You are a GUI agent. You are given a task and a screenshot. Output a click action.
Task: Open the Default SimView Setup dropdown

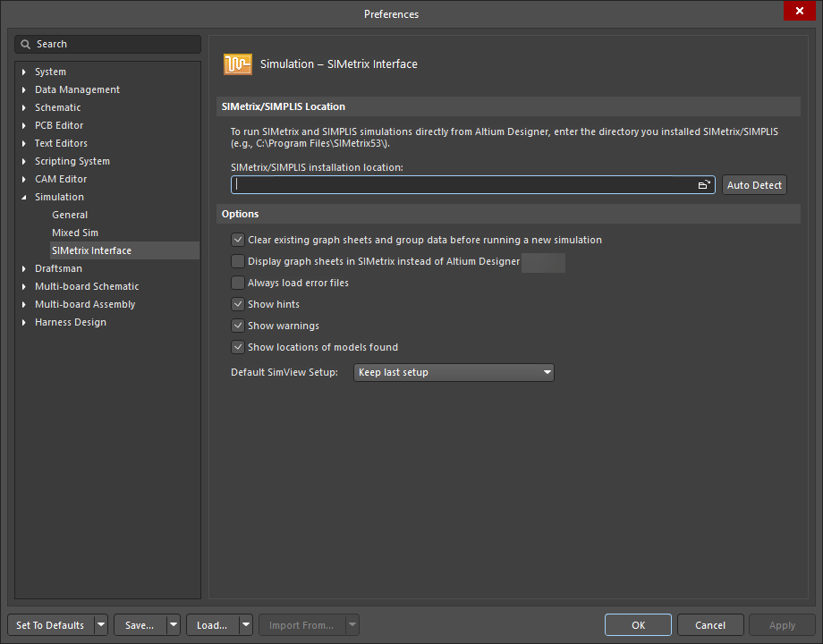click(x=547, y=372)
